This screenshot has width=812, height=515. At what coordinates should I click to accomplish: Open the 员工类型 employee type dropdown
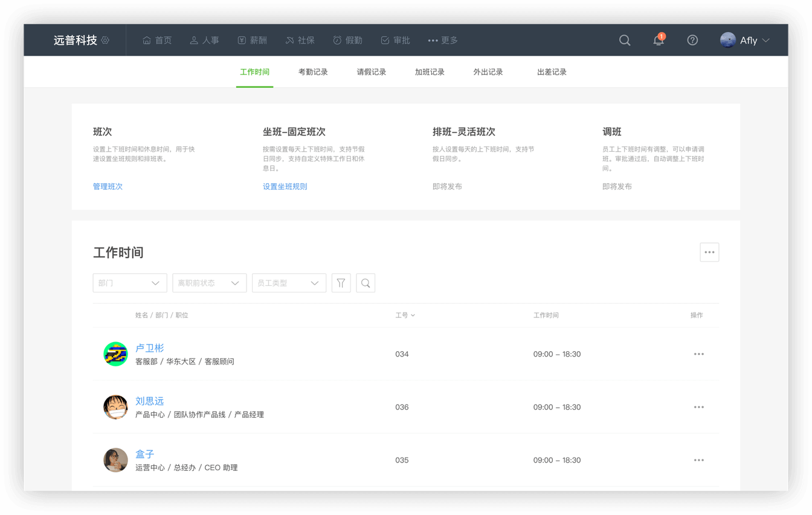(x=289, y=282)
